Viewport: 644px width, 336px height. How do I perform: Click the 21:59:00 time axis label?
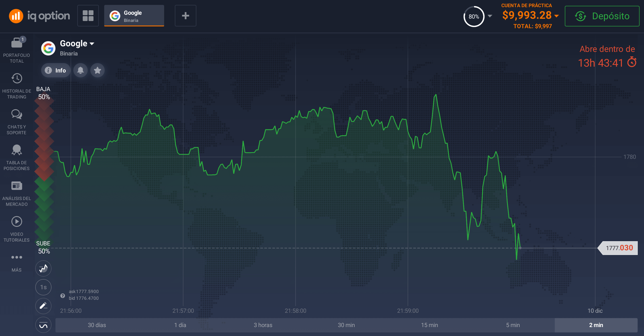click(x=408, y=311)
